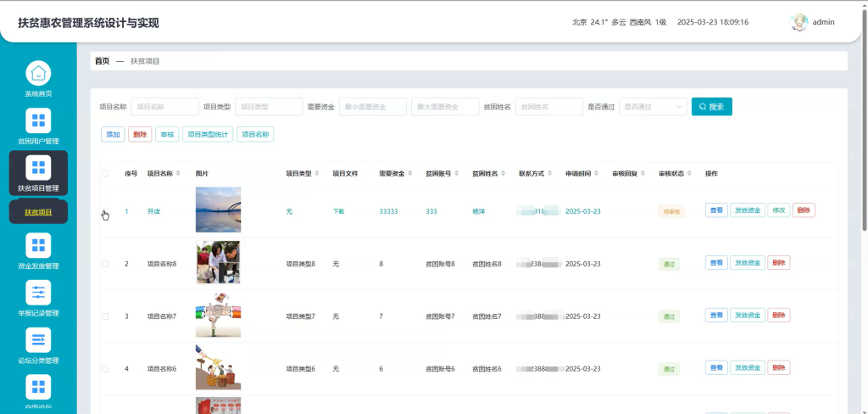Click the admin avatar icon
868x414 pixels.
tap(798, 22)
